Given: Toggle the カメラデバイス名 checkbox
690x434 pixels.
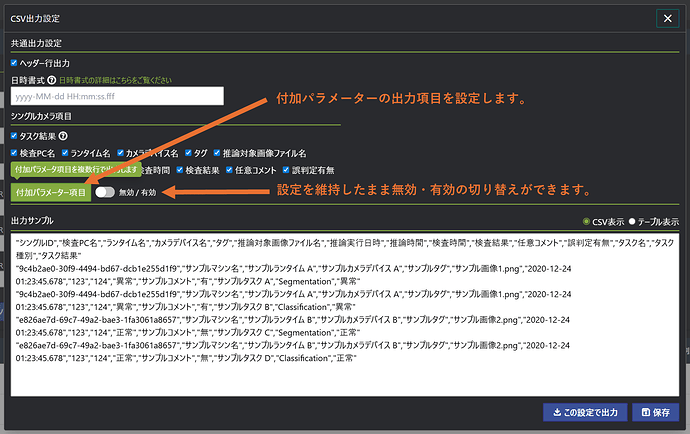Looking at the screenshot, I should pyautogui.click(x=120, y=153).
